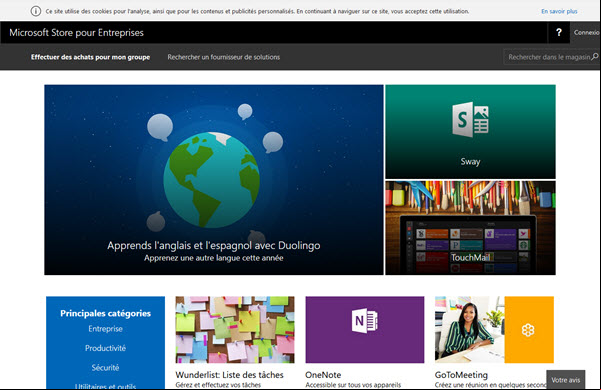601x390 pixels.
Task: Open the TouchMail tile
Action: tap(470, 228)
